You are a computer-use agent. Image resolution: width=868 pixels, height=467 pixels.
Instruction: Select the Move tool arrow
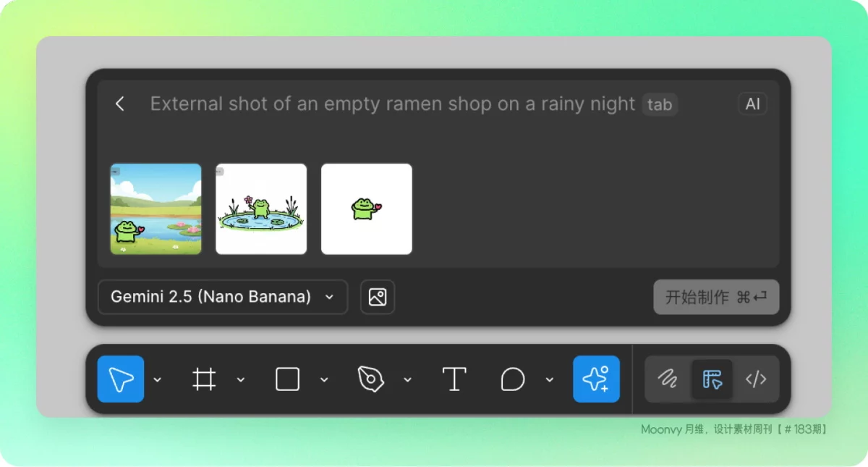click(121, 379)
